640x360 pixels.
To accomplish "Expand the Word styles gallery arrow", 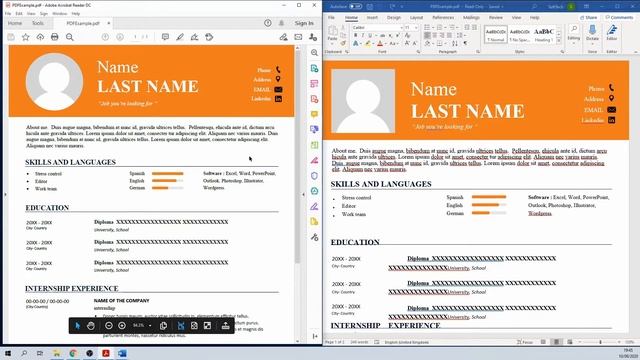I will (558, 41).
